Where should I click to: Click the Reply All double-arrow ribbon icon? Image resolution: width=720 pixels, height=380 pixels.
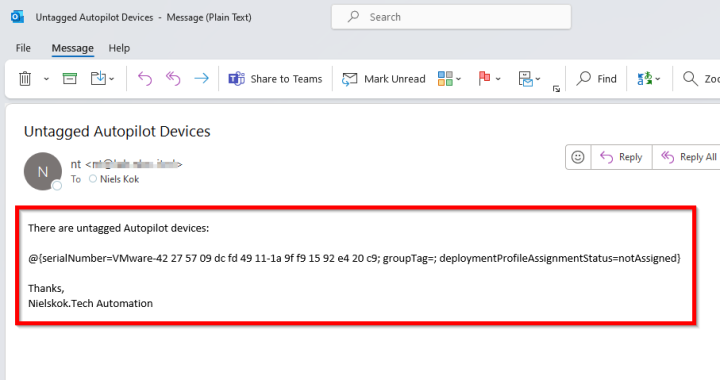[x=173, y=79]
